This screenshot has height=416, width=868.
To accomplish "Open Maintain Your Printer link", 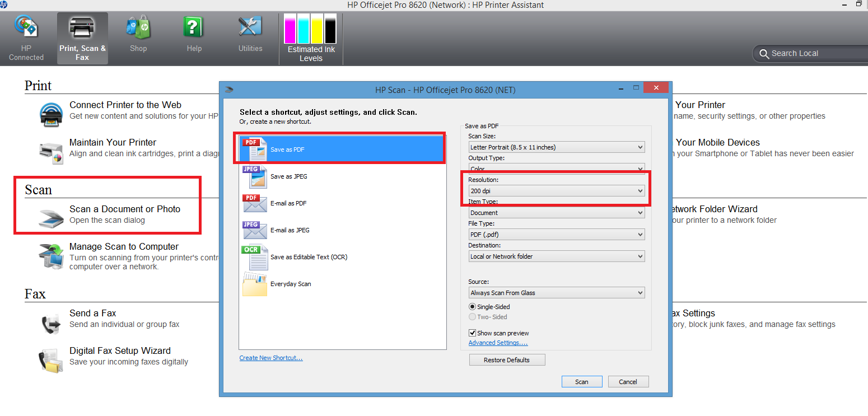I will 113,142.
